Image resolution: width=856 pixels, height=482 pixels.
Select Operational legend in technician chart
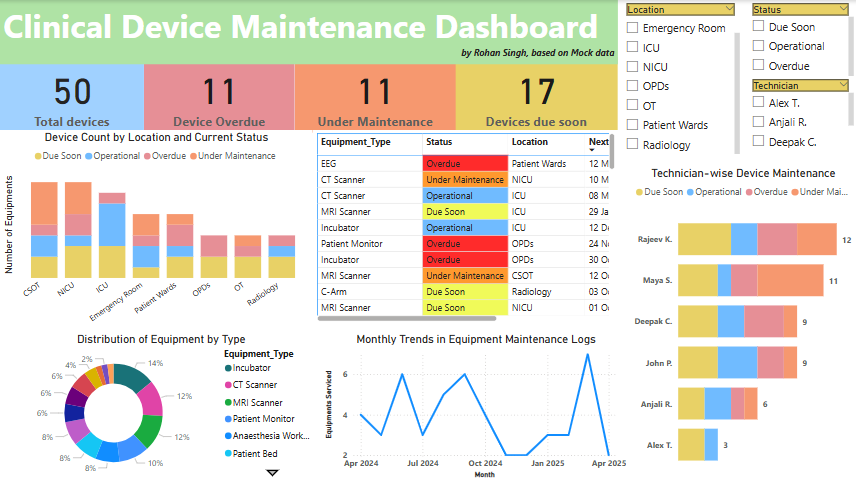714,192
